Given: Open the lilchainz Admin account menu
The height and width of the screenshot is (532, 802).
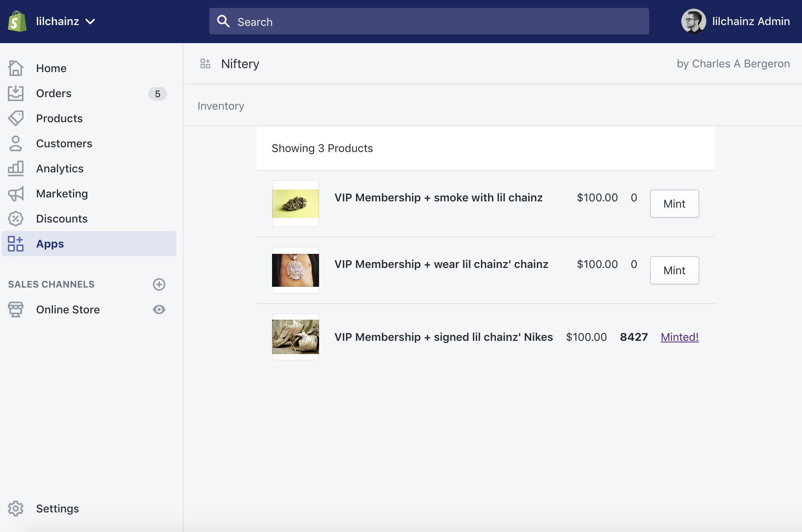Looking at the screenshot, I should [735, 21].
